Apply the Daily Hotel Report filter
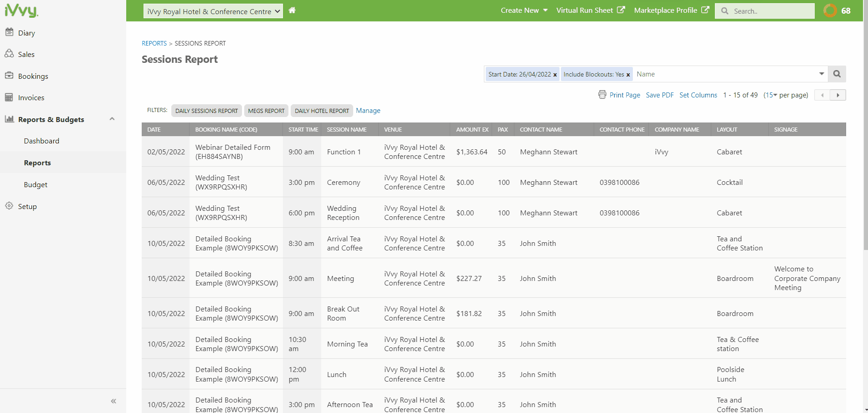Image resolution: width=868 pixels, height=413 pixels. coord(322,111)
